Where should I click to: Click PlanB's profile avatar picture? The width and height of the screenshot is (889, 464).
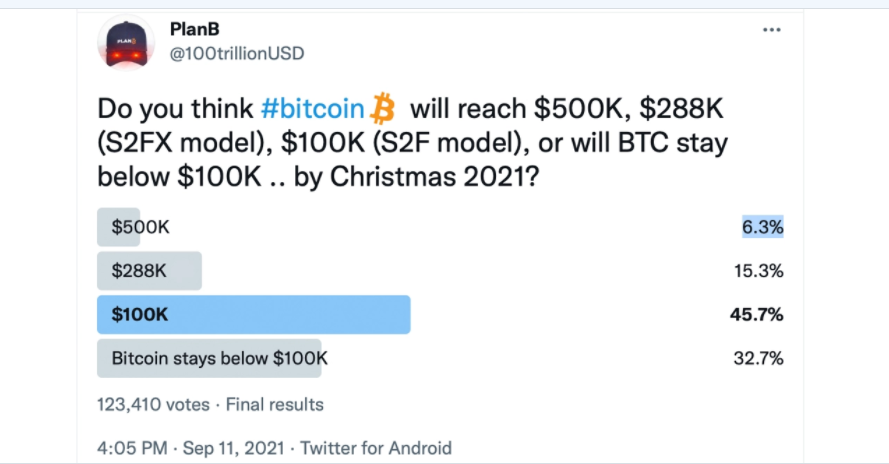[x=126, y=44]
